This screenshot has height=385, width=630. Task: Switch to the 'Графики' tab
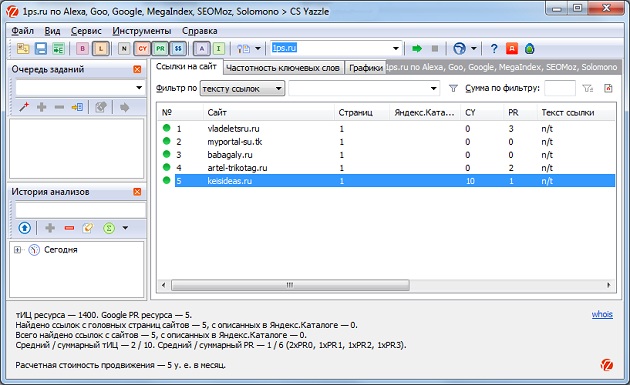366,68
